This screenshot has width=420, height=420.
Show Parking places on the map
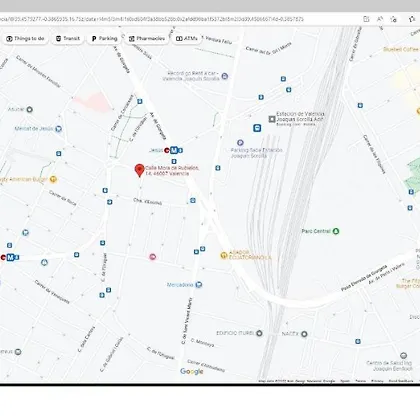104,39
